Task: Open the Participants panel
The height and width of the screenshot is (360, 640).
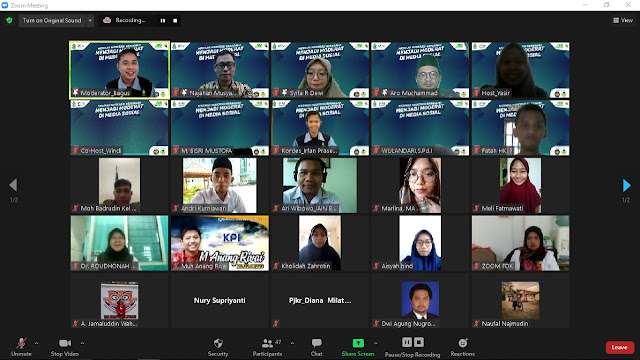Action: point(267,347)
